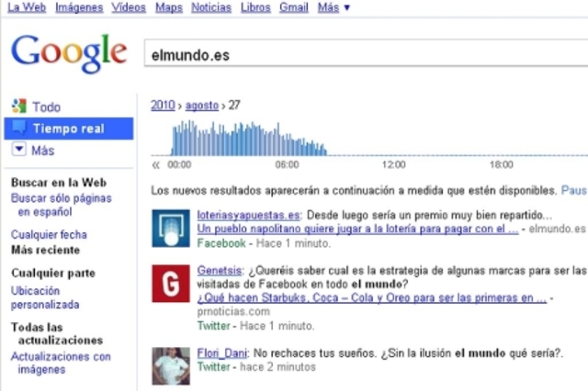Go back in timeline with double-arrow

pos(156,165)
